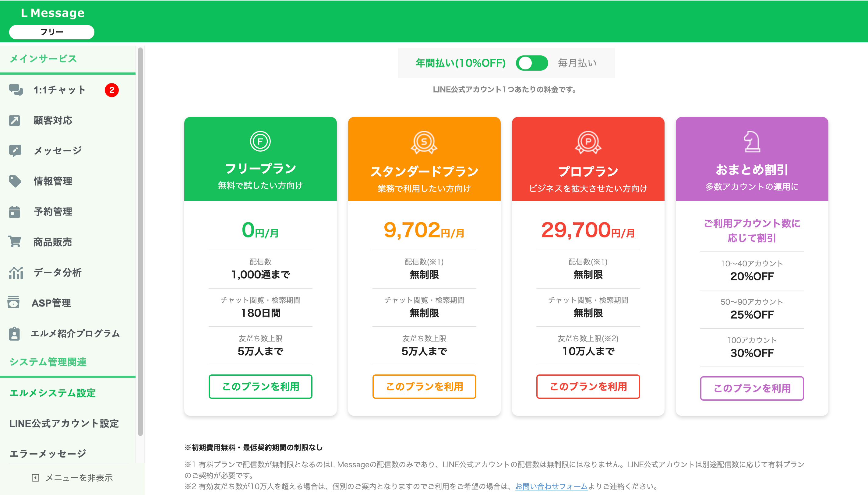The height and width of the screenshot is (495, 868).
Task: Click the red unread badge showing 2
Action: point(111,90)
